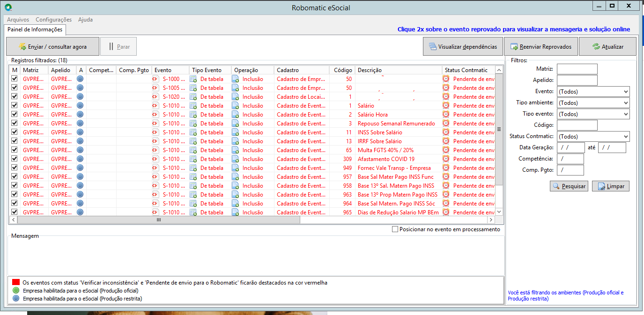Click the event icon in the Base 13º Sal. Matern row
Viewport: 644px width, 315px height.
coord(155,186)
